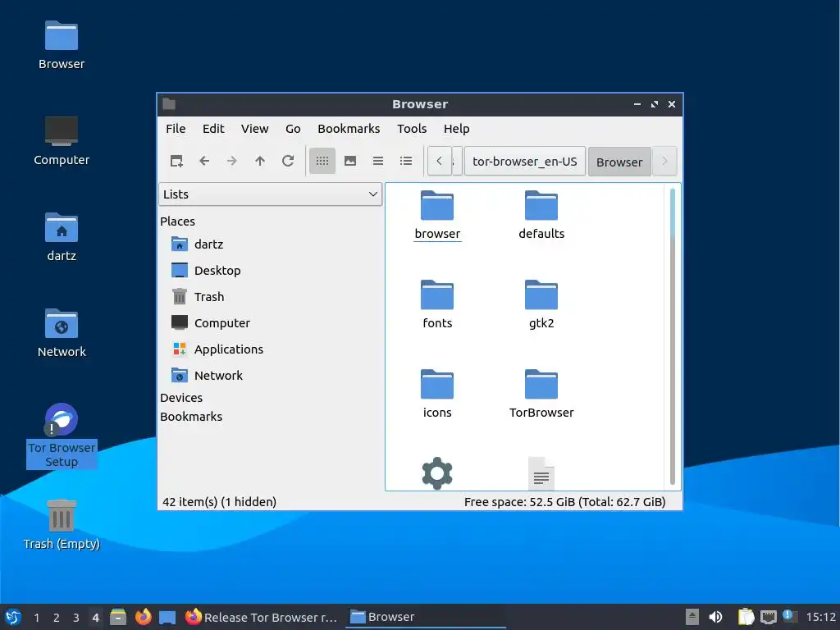This screenshot has width=840, height=630.
Task: Select the icons folder
Action: (437, 395)
